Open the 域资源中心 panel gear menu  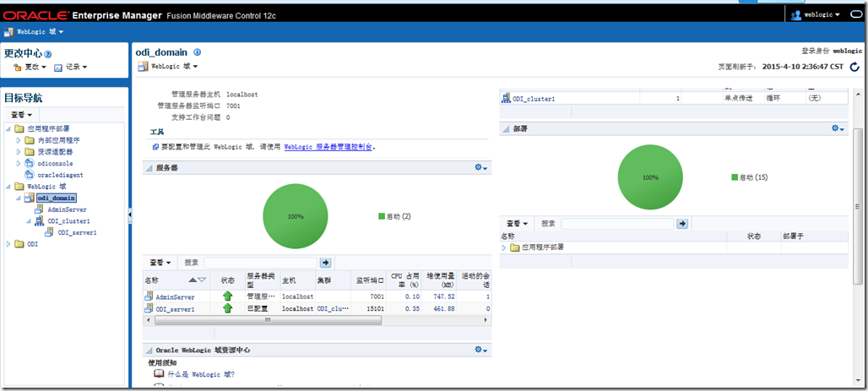point(480,350)
